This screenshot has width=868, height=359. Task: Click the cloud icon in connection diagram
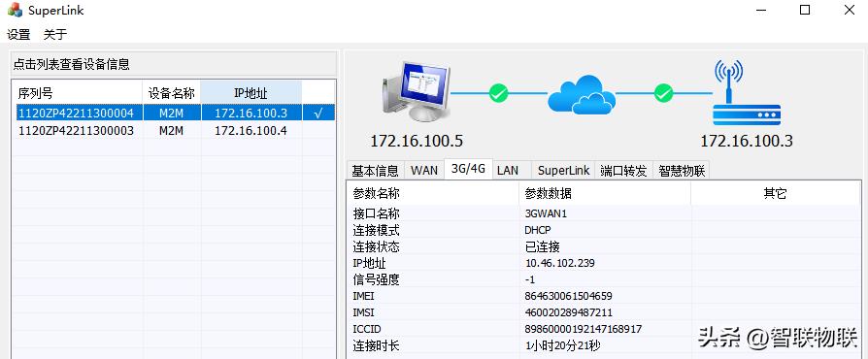(x=582, y=96)
